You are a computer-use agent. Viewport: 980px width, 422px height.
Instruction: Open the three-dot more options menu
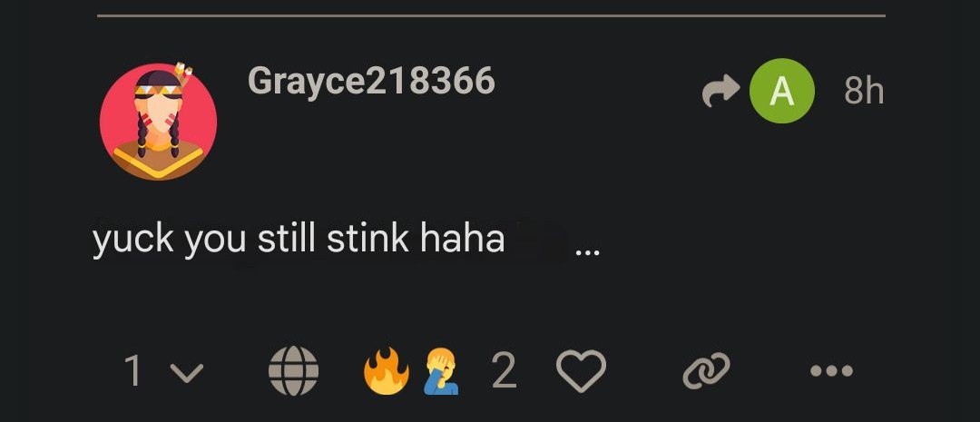click(831, 370)
